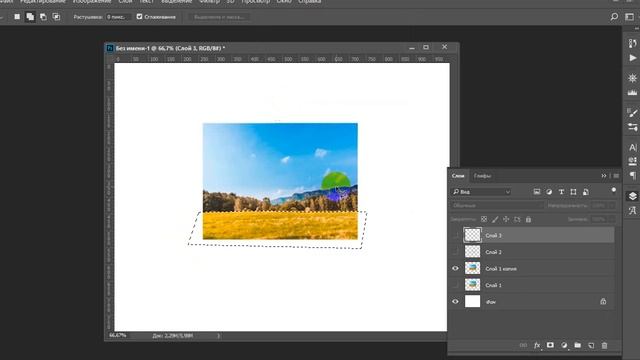Create a new layer
640x360 pixels.
591,345
